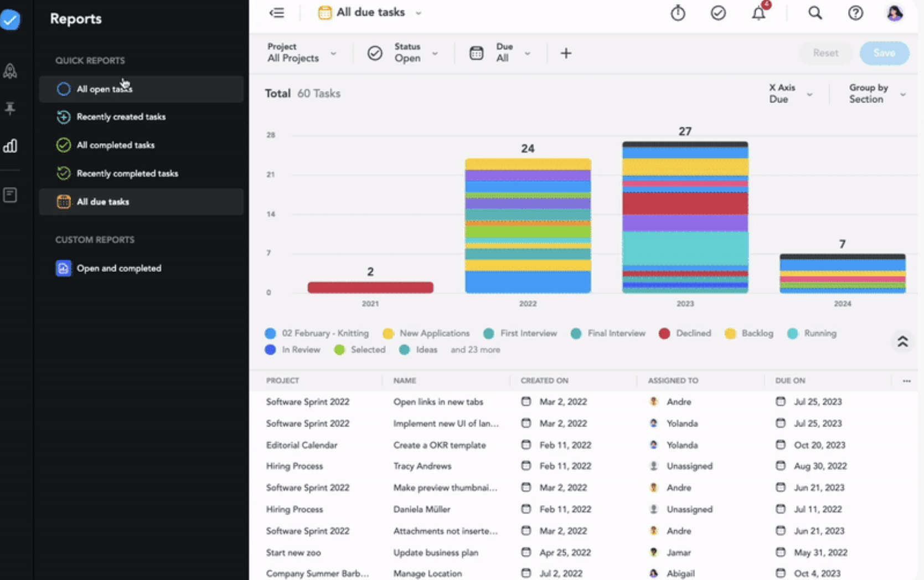Switch to Recently created tasks report

pyautogui.click(x=121, y=117)
